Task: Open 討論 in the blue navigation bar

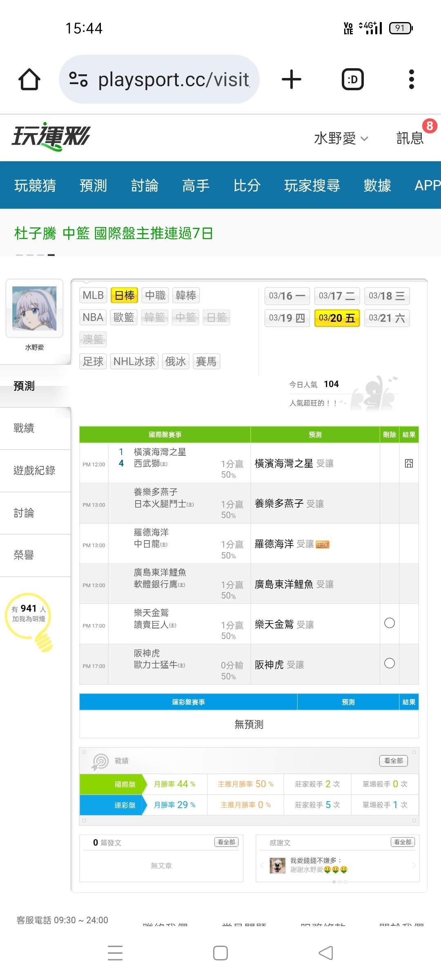Action: click(x=145, y=185)
